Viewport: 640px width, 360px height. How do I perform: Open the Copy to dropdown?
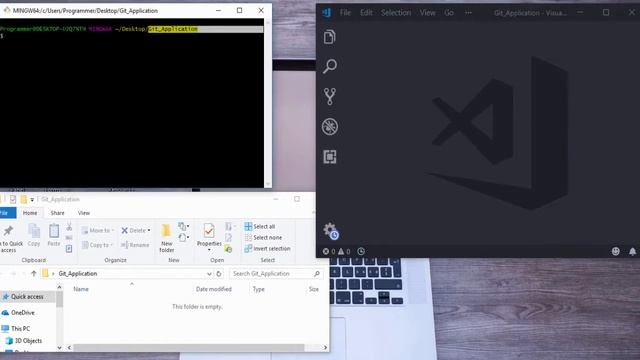point(97,245)
